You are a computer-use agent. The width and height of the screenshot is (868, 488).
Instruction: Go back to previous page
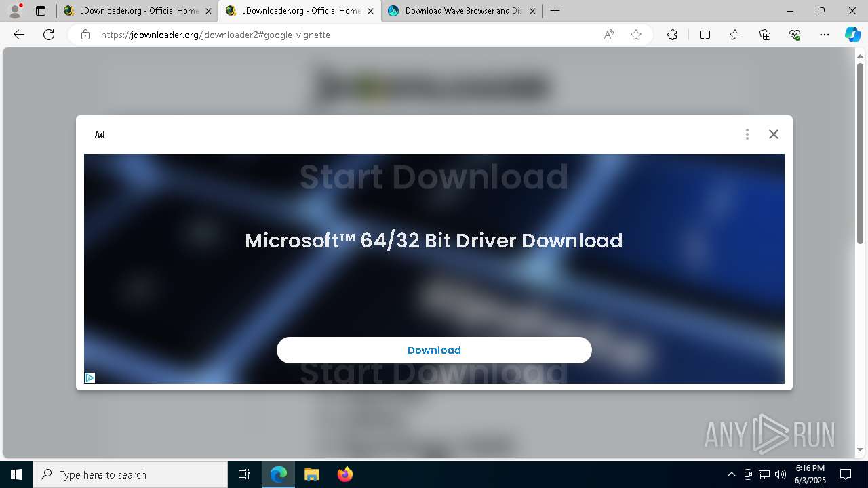[19, 35]
